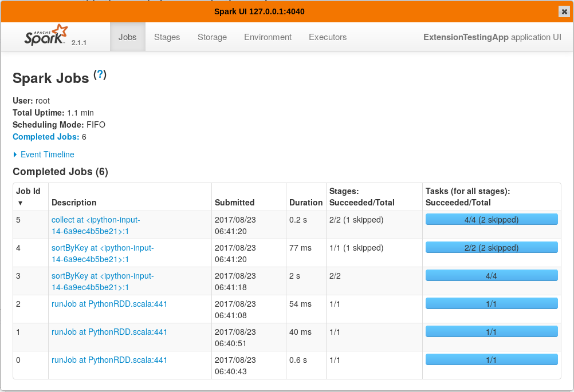Collapse the Event Timeline disclosure triangle
The height and width of the screenshot is (392, 574).
pyautogui.click(x=15, y=155)
